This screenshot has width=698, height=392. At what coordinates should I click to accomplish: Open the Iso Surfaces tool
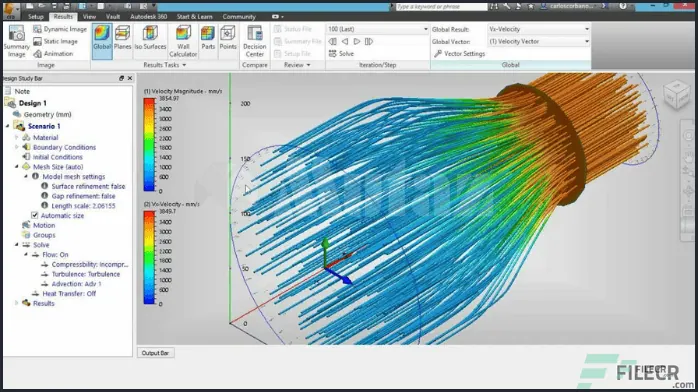pos(150,37)
